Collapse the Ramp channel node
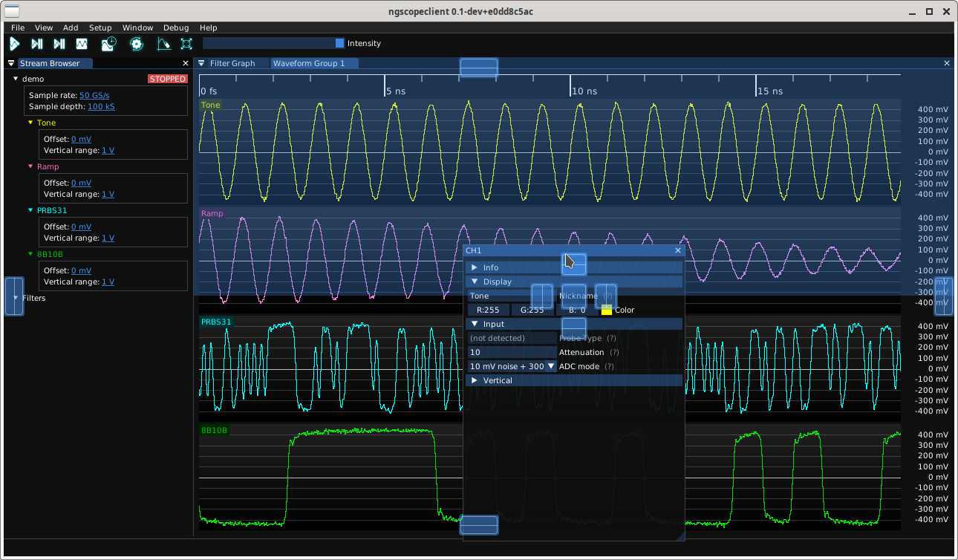The width and height of the screenshot is (958, 560). coord(30,167)
